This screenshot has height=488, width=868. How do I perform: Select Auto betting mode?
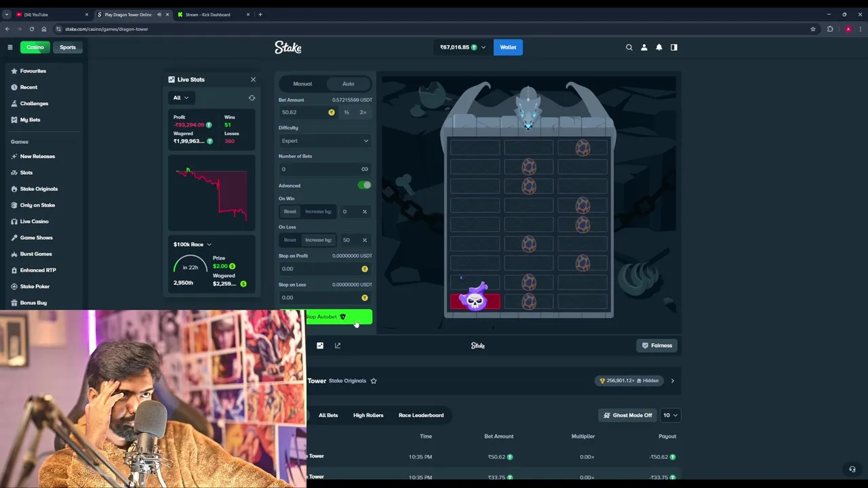348,84
